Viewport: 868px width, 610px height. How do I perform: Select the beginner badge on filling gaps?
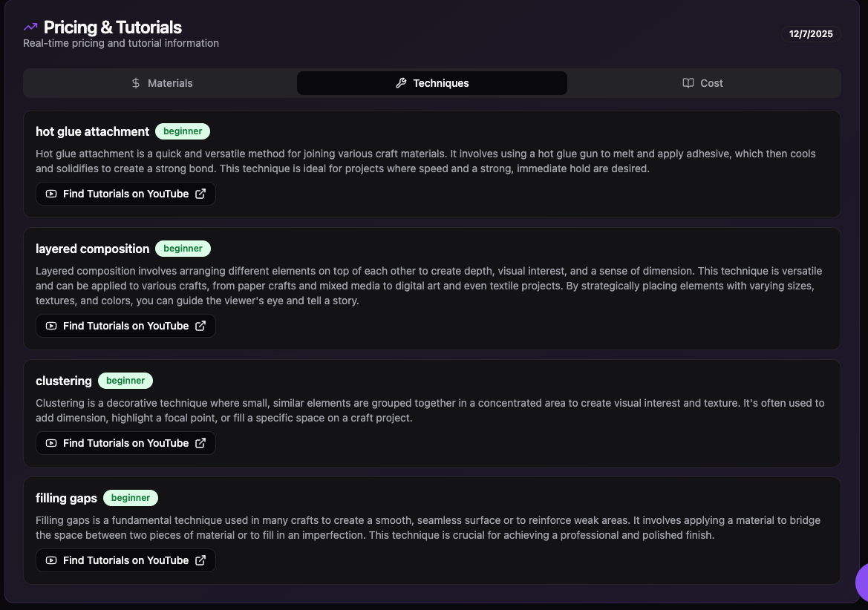(131, 497)
